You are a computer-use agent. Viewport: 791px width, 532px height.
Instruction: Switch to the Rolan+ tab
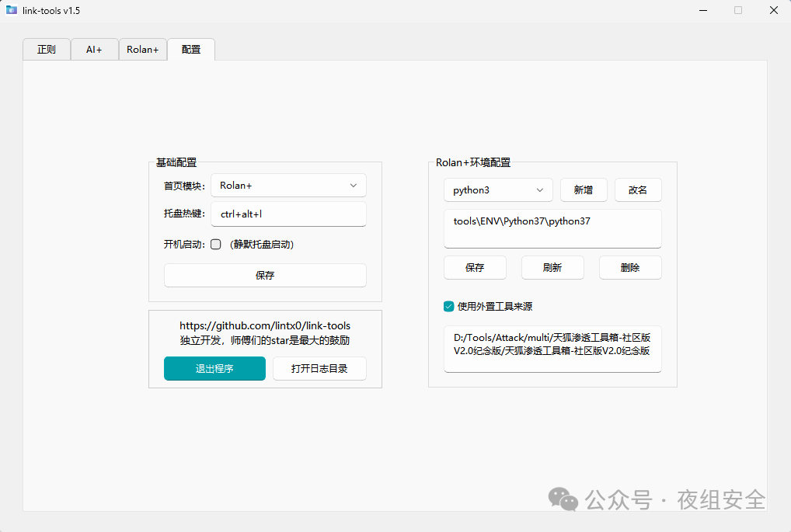point(142,49)
